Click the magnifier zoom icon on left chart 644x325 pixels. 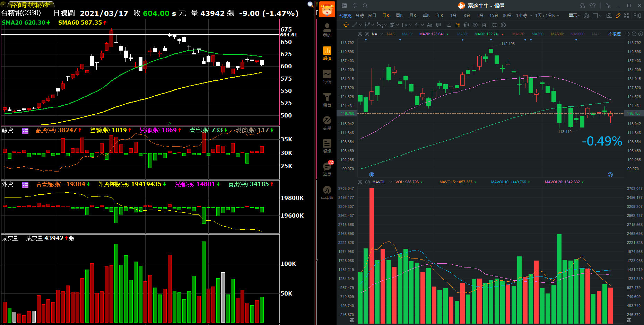[310, 4]
